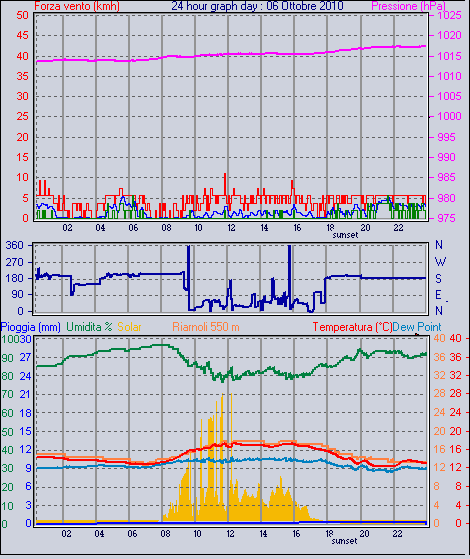The height and width of the screenshot is (559, 470).
Task: Select the 270 wind direction axis value
Action: point(15,262)
